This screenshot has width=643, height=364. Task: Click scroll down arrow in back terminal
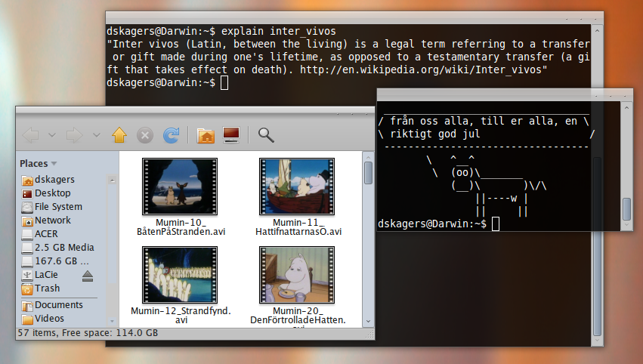pos(598,341)
